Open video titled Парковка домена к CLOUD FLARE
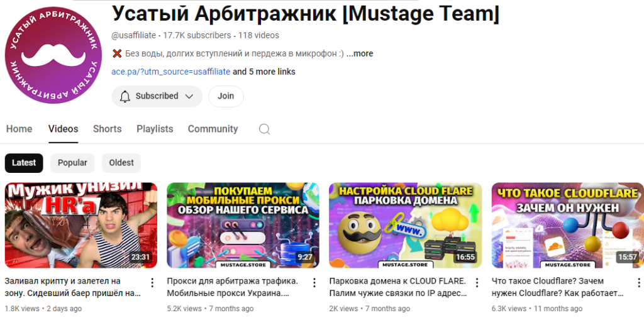 pos(398,287)
